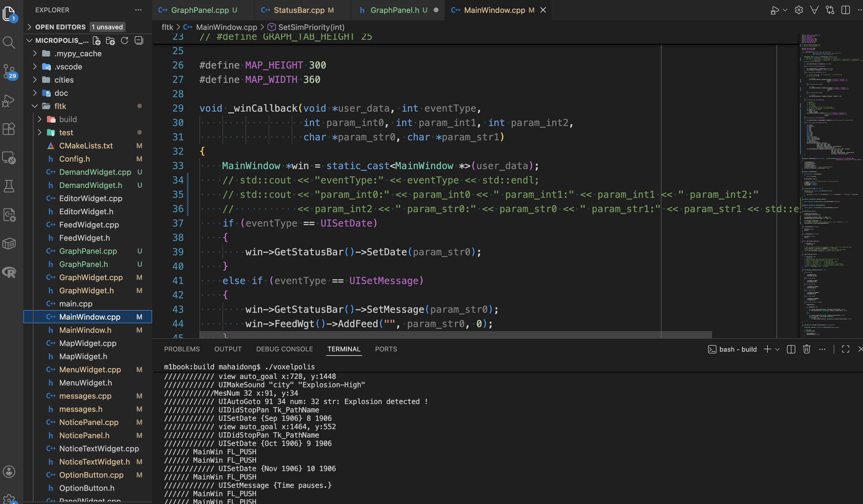Switch to the StatusBar.cpp tab
The image size is (863, 504).
pyautogui.click(x=299, y=10)
